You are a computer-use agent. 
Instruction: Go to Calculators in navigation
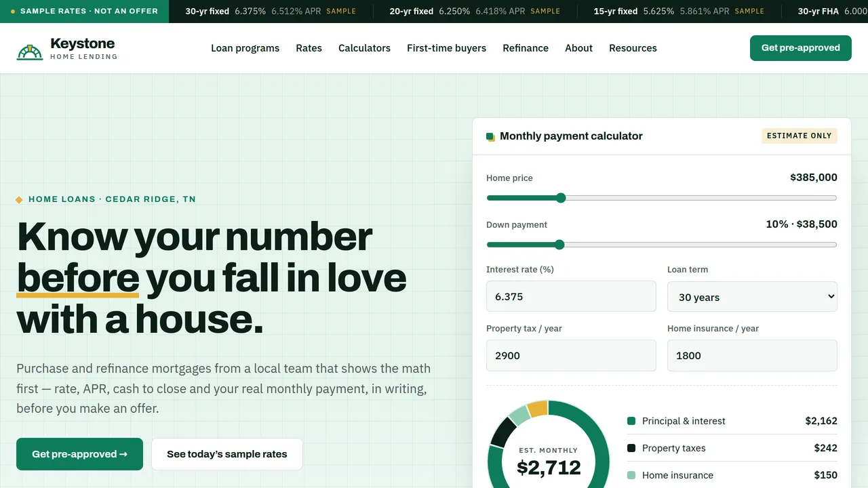point(364,48)
